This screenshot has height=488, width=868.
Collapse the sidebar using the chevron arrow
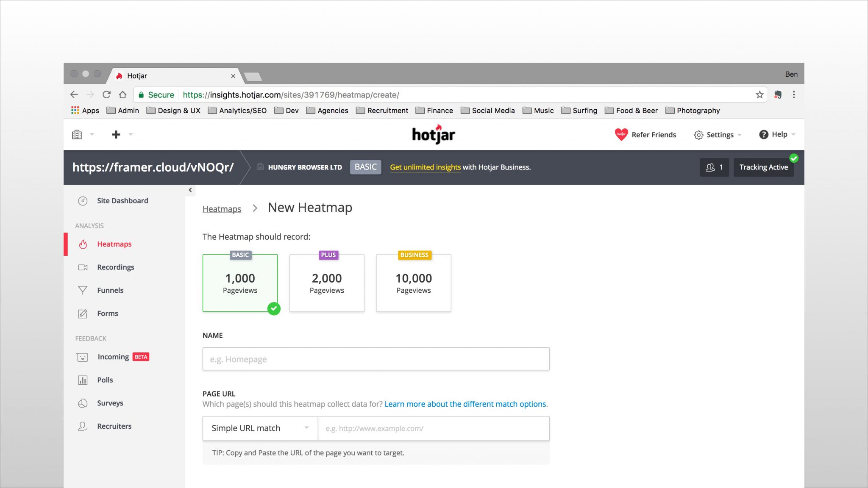click(190, 190)
